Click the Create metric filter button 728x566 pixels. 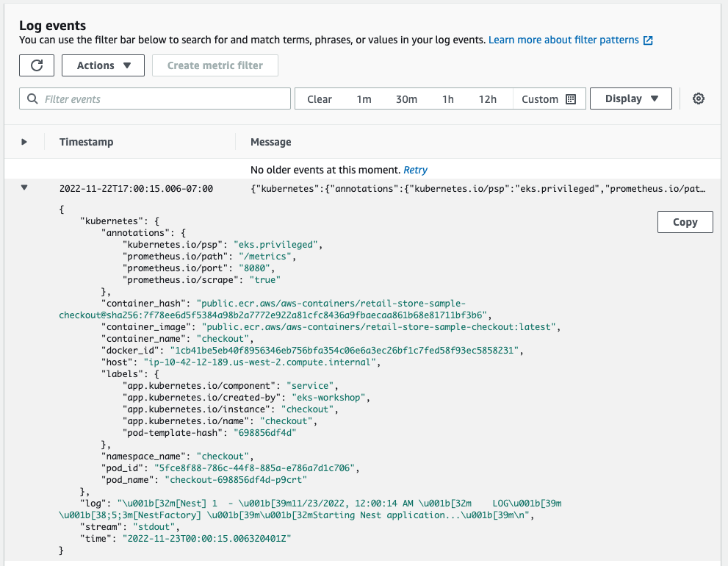coord(215,65)
